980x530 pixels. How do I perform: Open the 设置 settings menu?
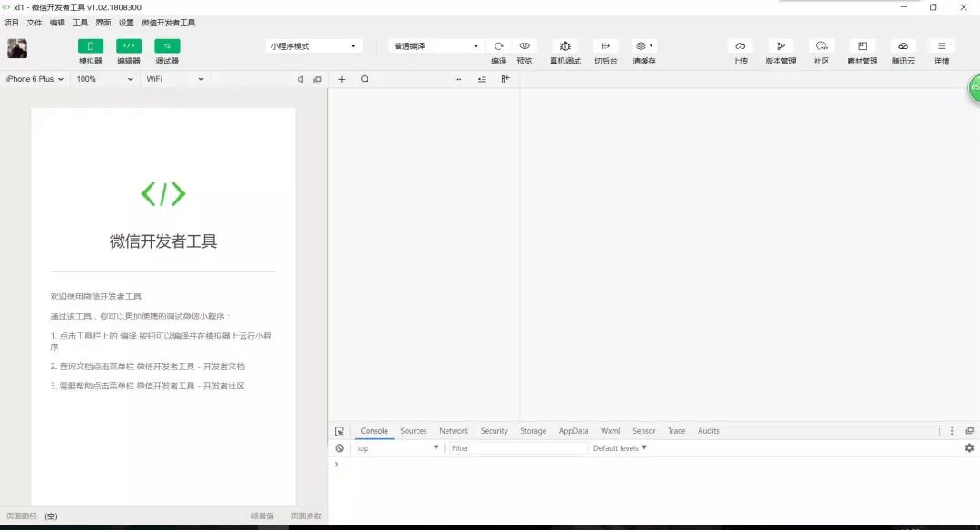(x=126, y=23)
